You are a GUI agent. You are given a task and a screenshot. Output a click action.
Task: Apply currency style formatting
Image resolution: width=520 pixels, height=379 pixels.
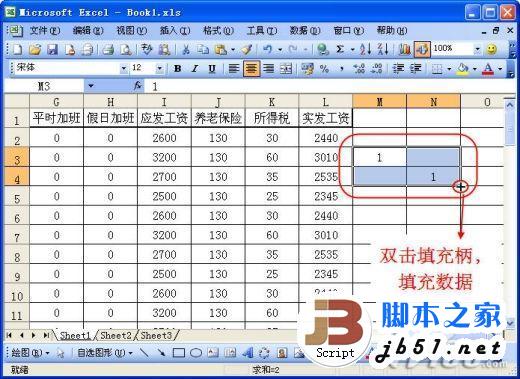307,69
